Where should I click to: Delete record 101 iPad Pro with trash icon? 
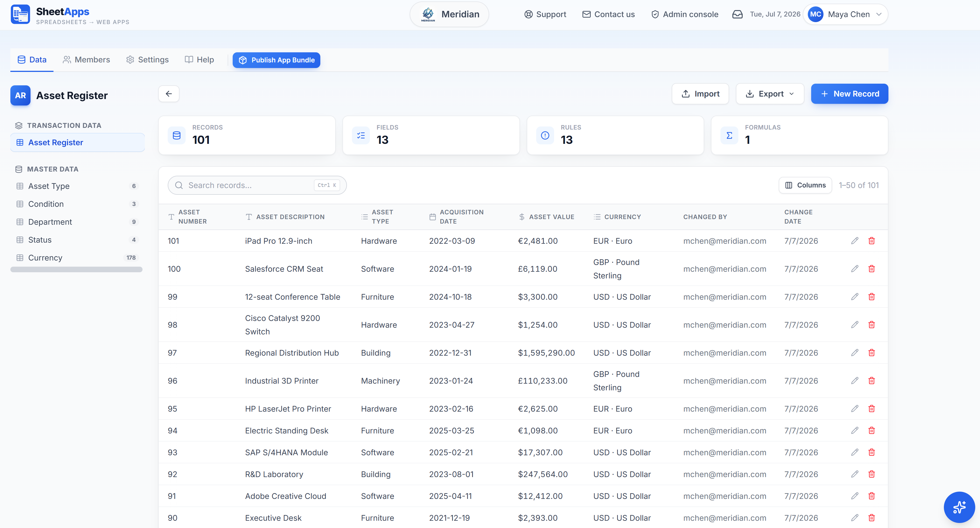pyautogui.click(x=872, y=241)
